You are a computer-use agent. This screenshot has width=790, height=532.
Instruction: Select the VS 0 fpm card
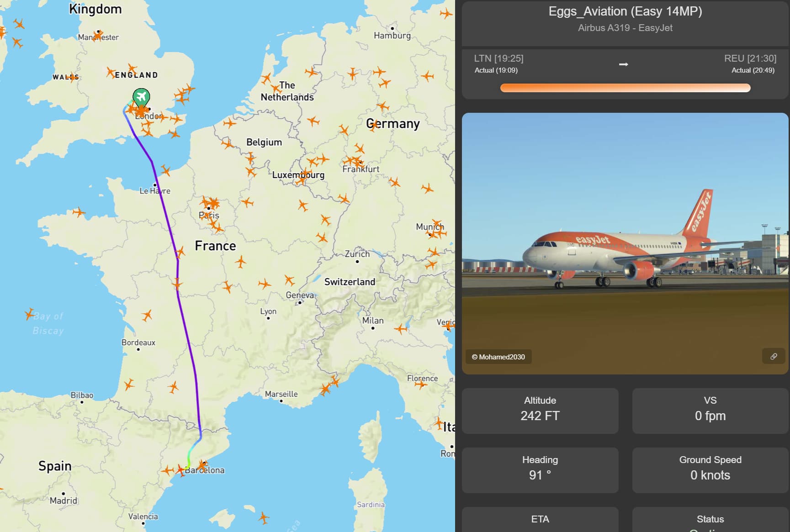coord(710,411)
